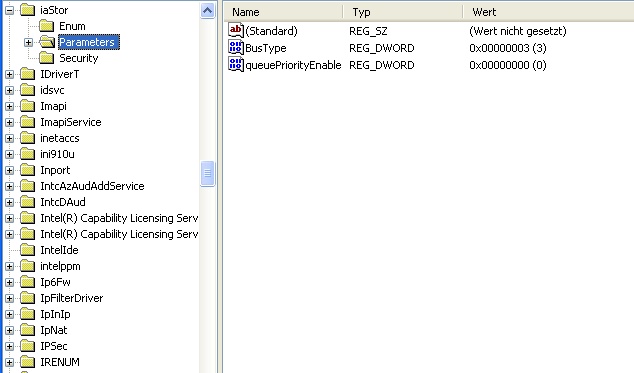Screen dimensions: 634x373
Task: Click the BusType DWORD value icon
Action: pos(236,48)
